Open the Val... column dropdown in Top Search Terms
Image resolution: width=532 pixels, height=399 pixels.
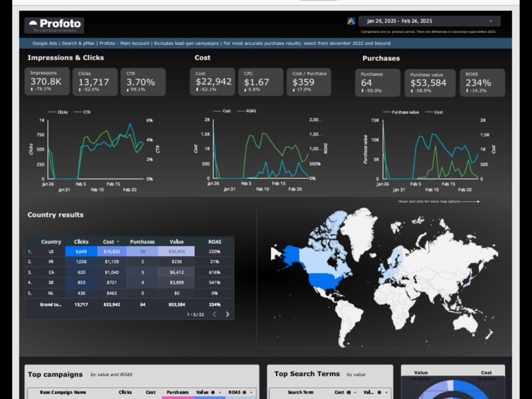point(386,392)
